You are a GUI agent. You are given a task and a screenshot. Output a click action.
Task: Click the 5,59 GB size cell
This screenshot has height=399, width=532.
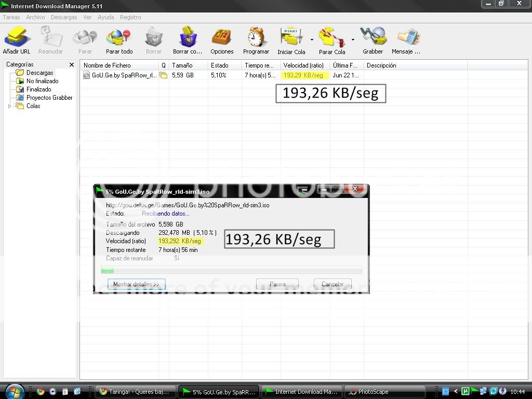(x=183, y=75)
